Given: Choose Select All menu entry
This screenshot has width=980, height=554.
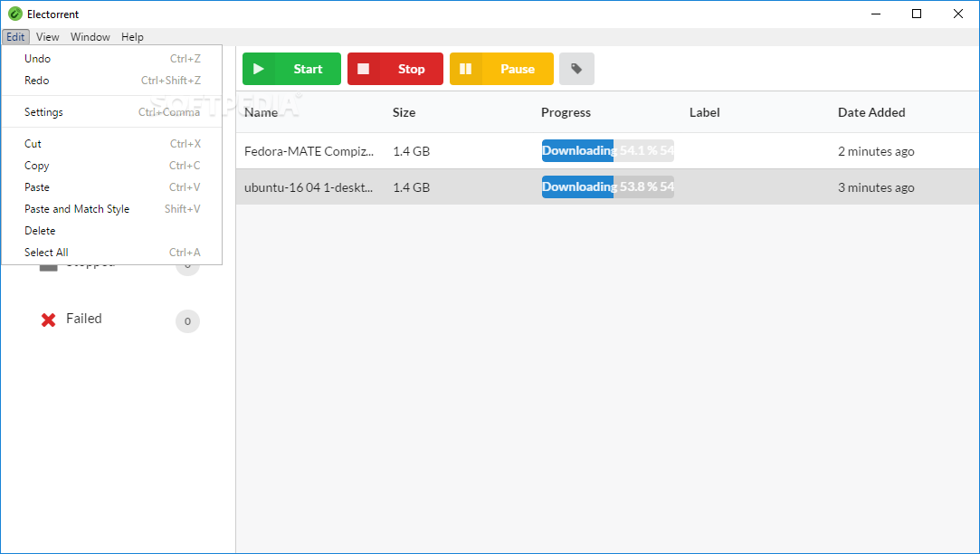Looking at the screenshot, I should 112,253.
